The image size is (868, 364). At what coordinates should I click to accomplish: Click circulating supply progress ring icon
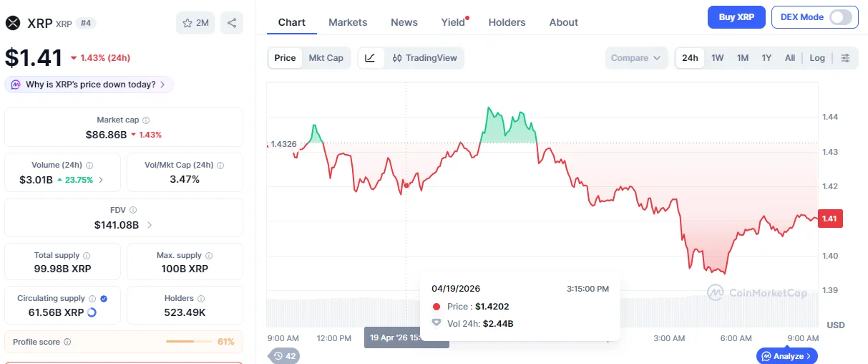[92, 312]
